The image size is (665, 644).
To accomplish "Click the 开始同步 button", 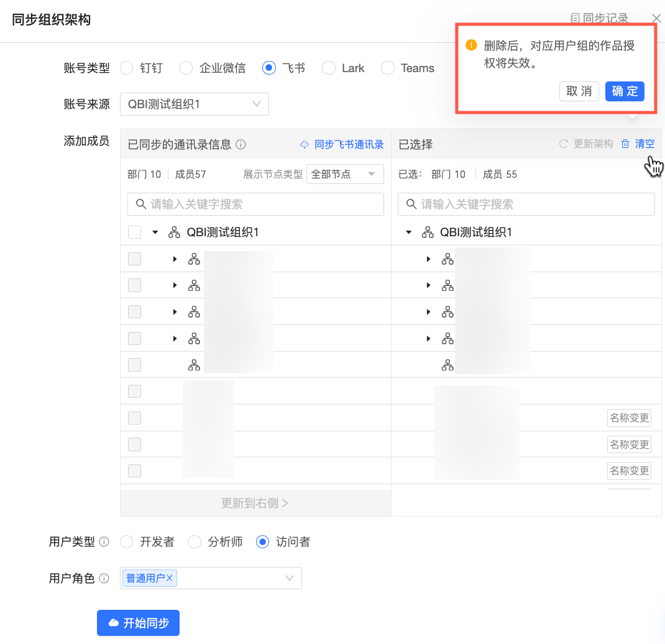I will (x=138, y=623).
